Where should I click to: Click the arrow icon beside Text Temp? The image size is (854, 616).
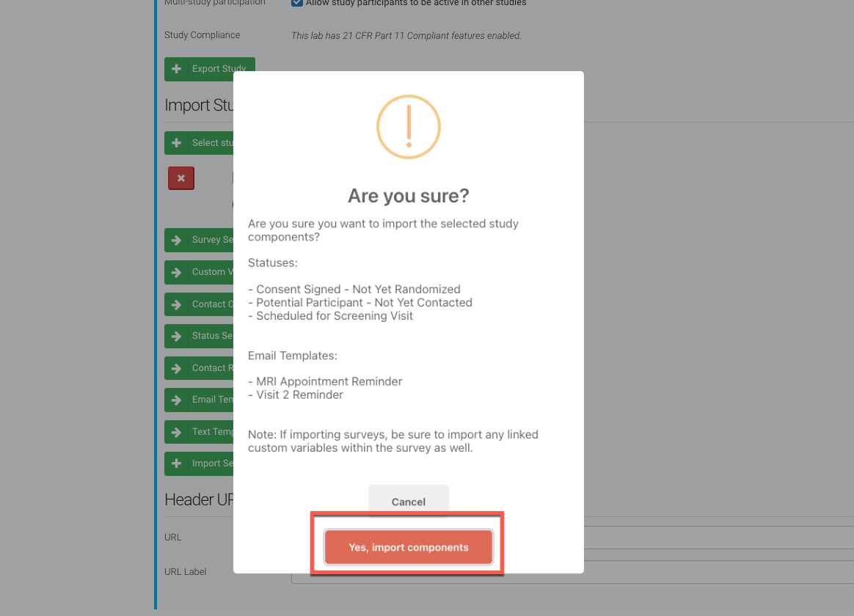[x=176, y=432]
